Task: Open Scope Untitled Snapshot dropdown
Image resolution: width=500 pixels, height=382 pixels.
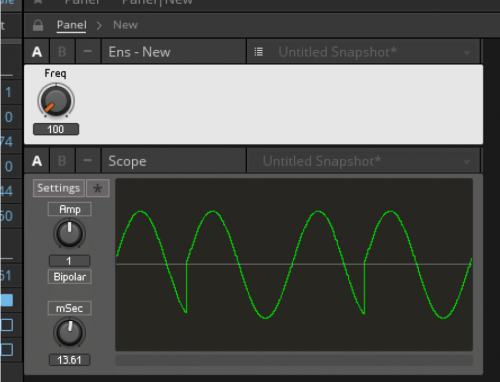Action: click(363, 161)
